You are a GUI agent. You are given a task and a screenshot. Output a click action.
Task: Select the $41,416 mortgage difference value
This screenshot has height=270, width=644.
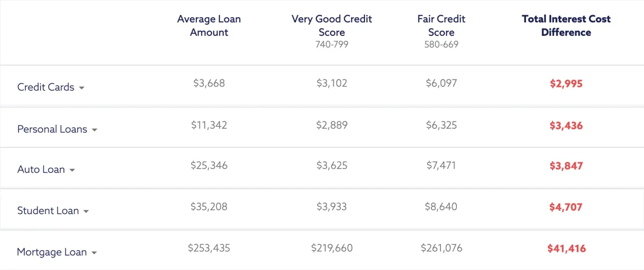coord(566,249)
